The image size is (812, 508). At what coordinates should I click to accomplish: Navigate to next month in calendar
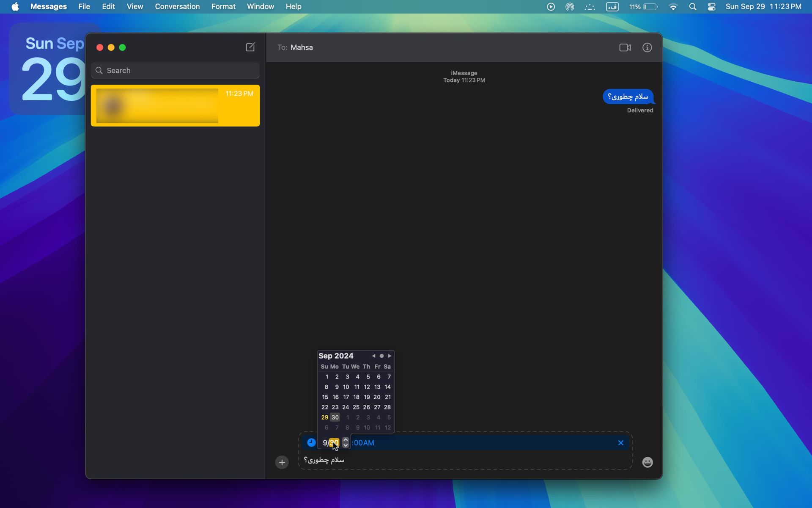pos(390,355)
